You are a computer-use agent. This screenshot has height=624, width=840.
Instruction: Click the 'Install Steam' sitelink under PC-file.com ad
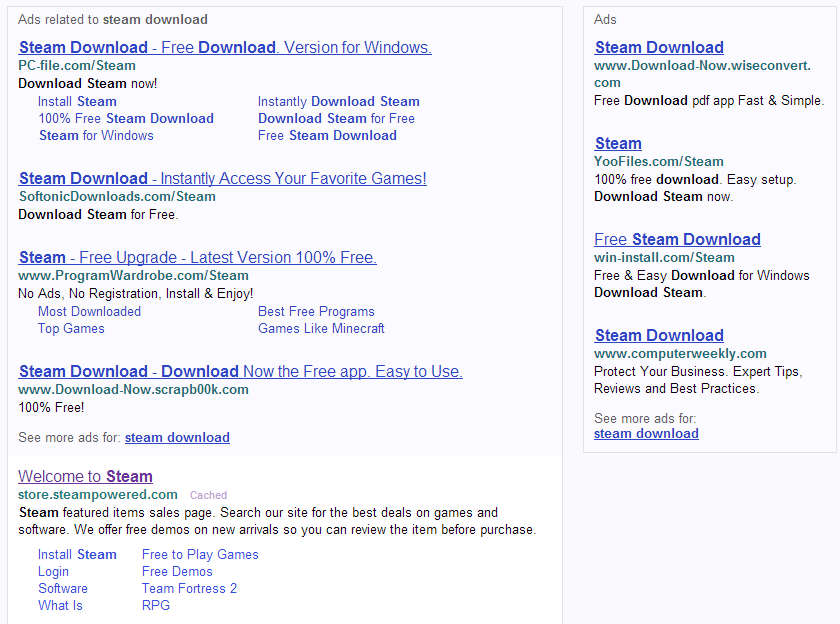point(77,101)
